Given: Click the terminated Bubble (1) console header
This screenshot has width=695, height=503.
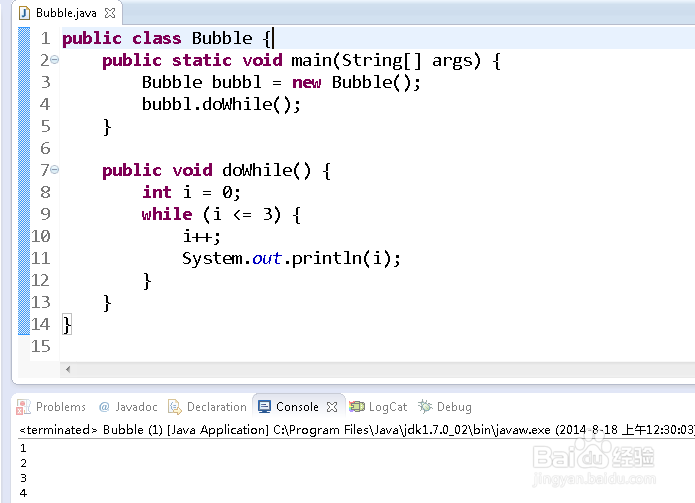Looking at the screenshot, I should [x=357, y=429].
